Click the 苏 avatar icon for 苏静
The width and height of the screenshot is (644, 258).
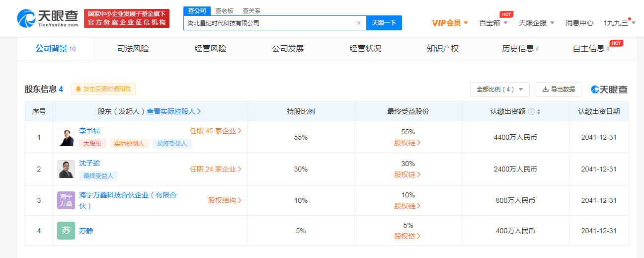[66, 231]
